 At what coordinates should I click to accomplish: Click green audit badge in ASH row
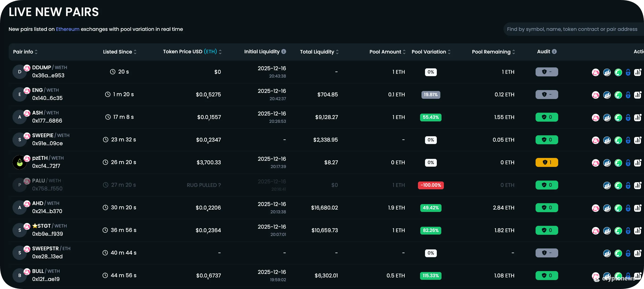[x=546, y=117]
